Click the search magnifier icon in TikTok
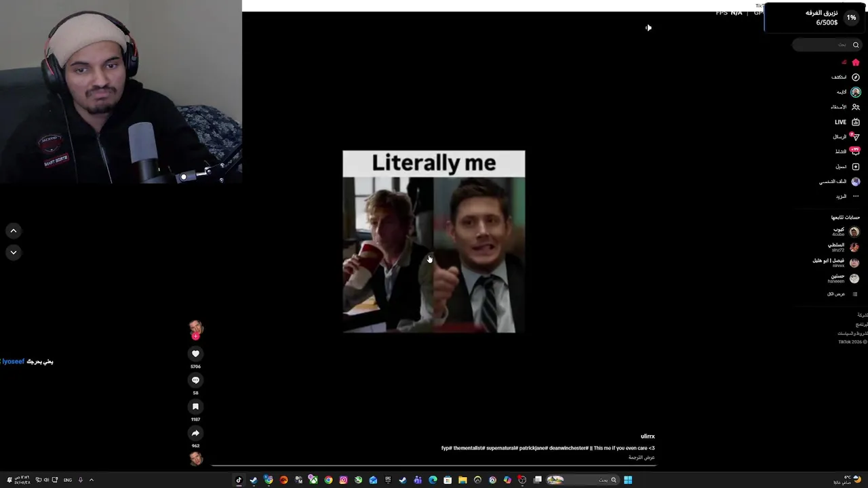This screenshot has width=868, height=488. point(856,45)
